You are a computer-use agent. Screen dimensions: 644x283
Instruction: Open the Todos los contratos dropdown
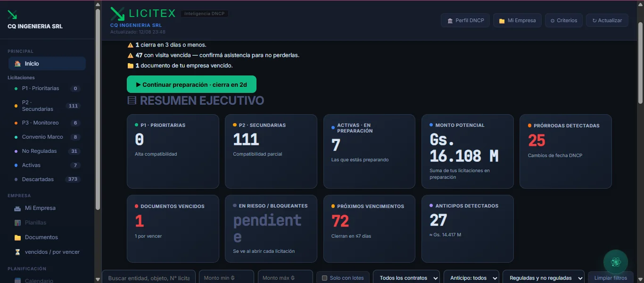pyautogui.click(x=406, y=278)
